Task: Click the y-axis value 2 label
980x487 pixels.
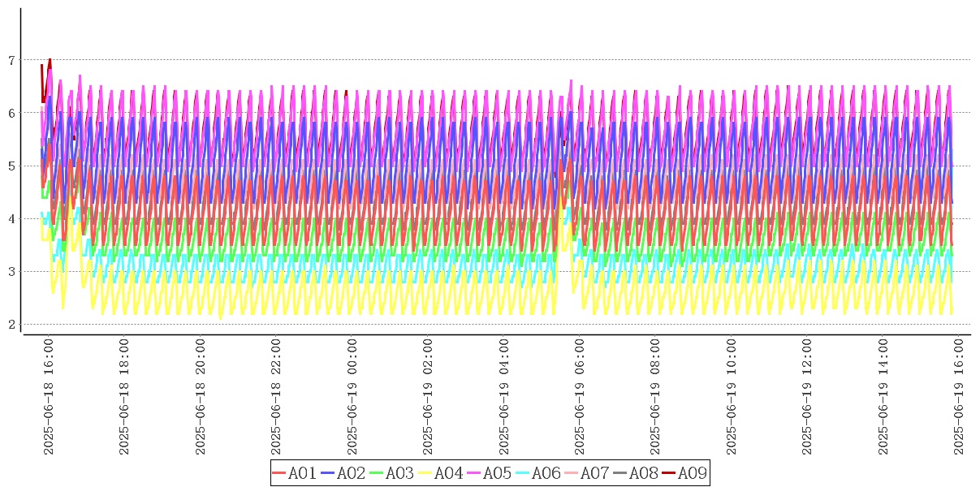Action: [11, 325]
